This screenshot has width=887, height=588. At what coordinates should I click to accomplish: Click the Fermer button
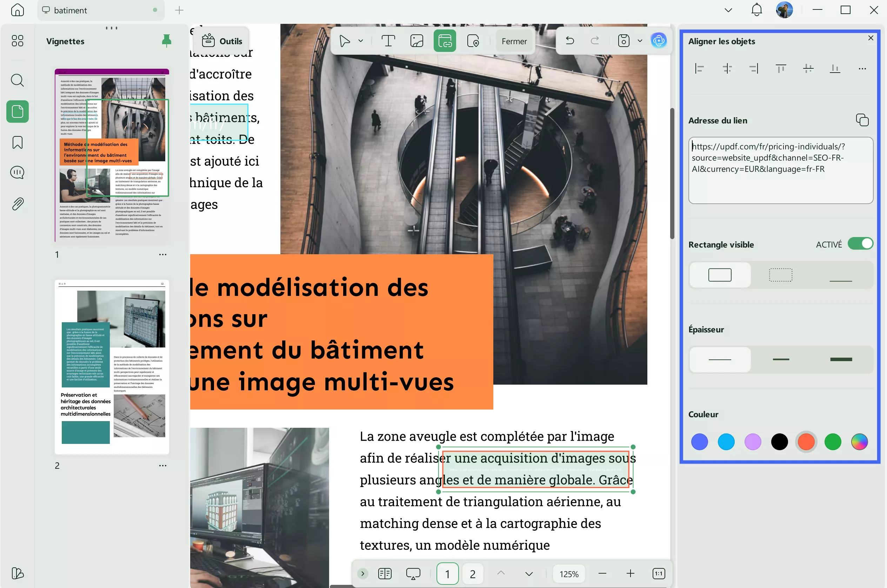(514, 41)
